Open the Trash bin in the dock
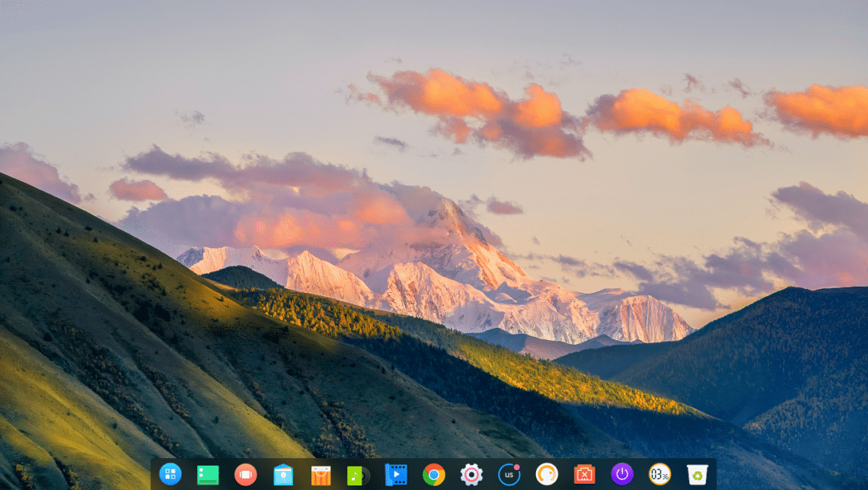 [697, 475]
